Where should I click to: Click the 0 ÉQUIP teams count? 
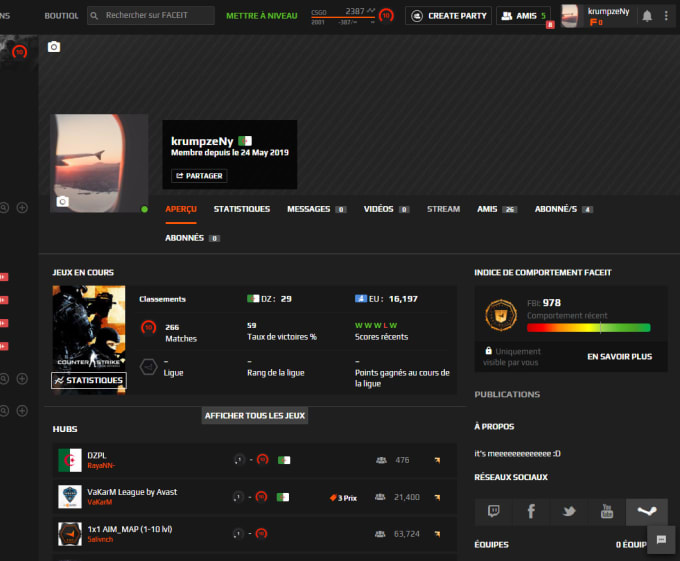click(x=631, y=545)
